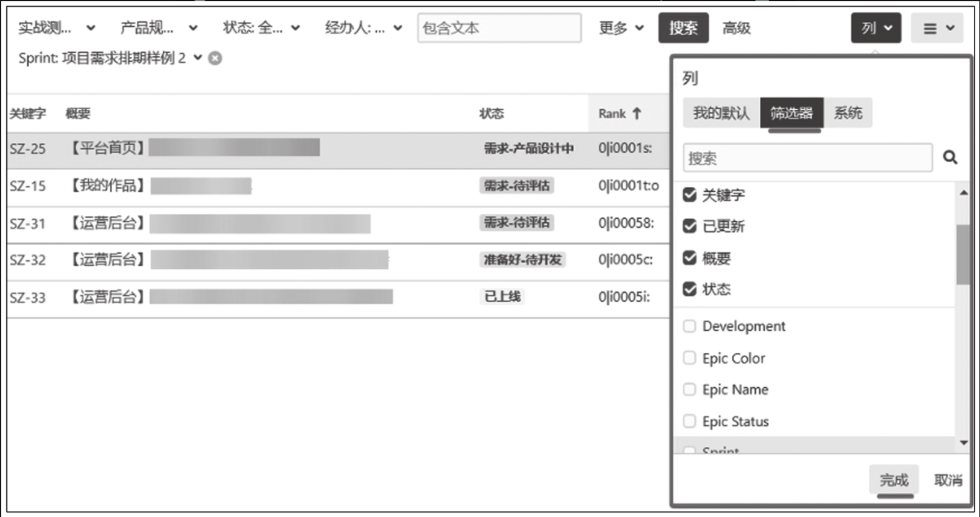
Task: Remove the Sprint filter with its x icon
Action: point(215,58)
